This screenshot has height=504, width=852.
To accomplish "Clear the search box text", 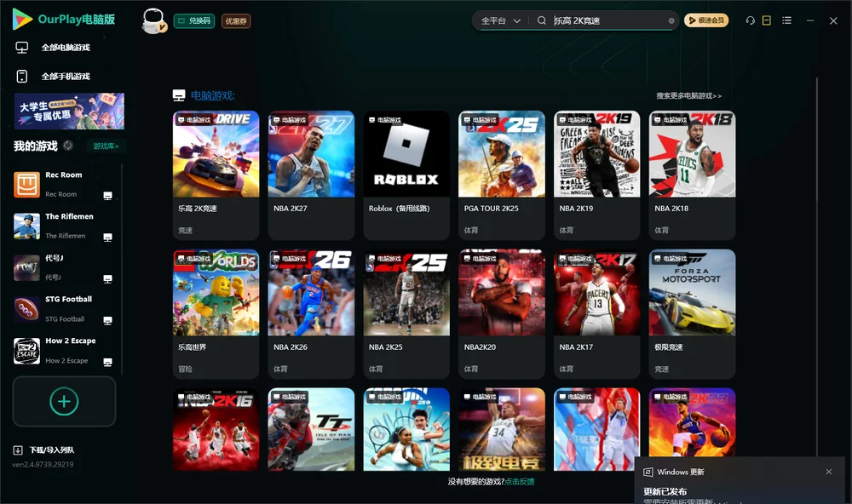I will (x=671, y=21).
